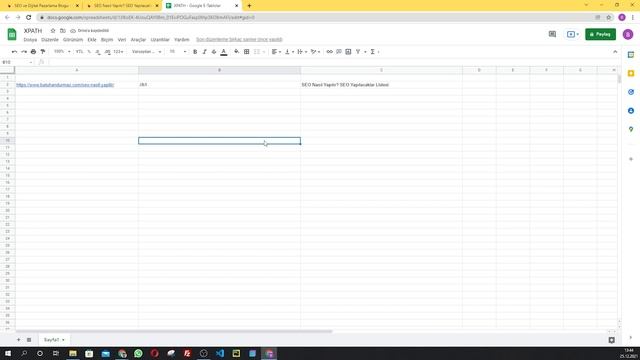Open the seo-nasil-yapilir hyperlink in column A

click(65, 85)
